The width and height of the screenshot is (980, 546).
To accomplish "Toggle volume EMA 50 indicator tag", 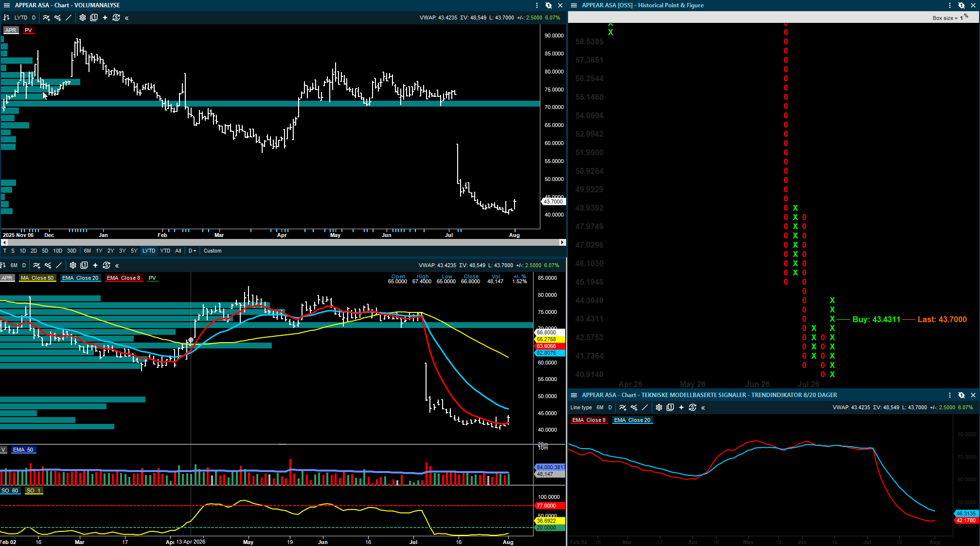I will (x=23, y=450).
